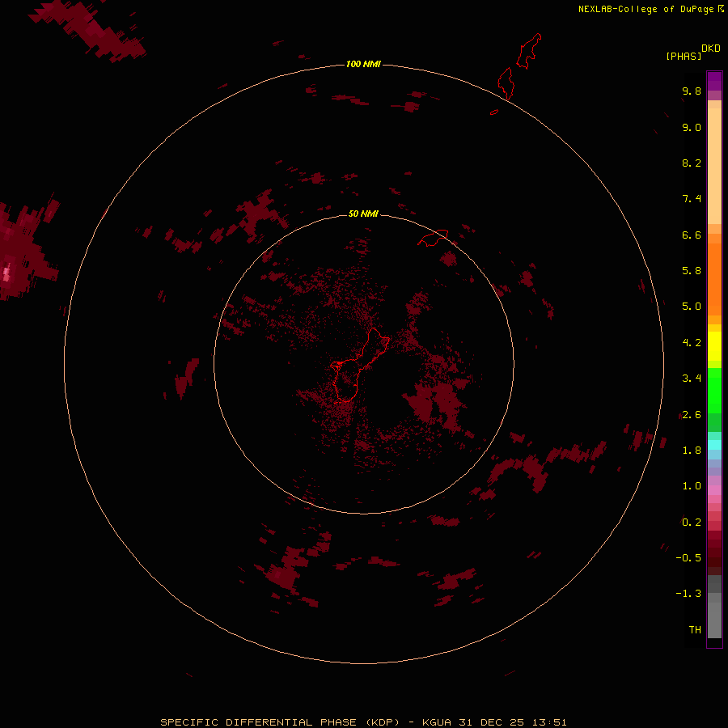This screenshot has width=728, height=728.
Task: Click the 1.0 value on the color scale
Action: tap(692, 486)
